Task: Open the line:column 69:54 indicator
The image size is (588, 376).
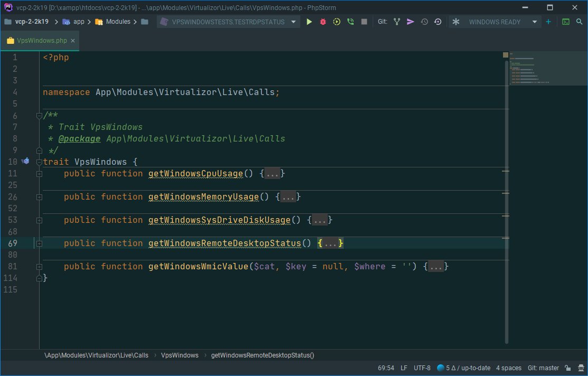Action: 386,368
